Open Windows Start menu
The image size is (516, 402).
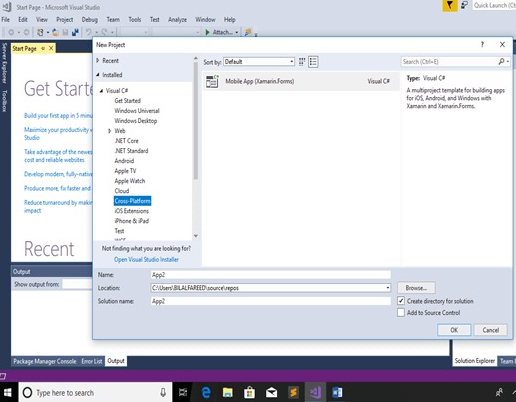tap(7, 392)
